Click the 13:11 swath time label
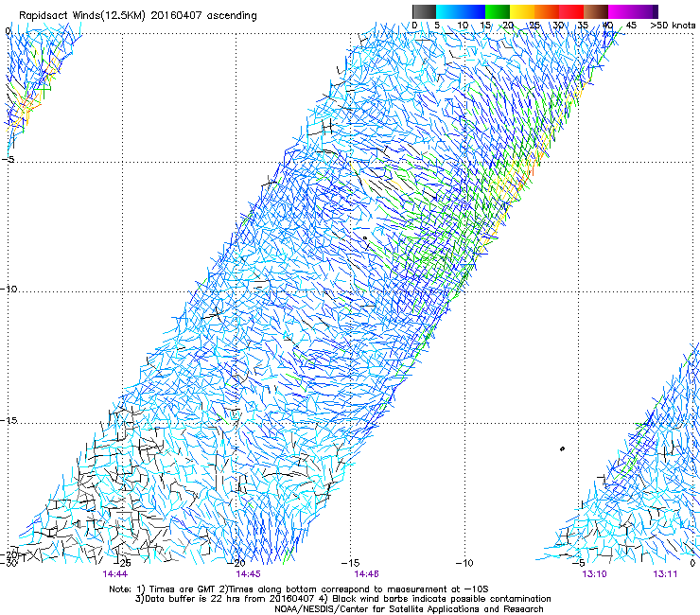The height and width of the screenshot is (615, 700). point(665,574)
